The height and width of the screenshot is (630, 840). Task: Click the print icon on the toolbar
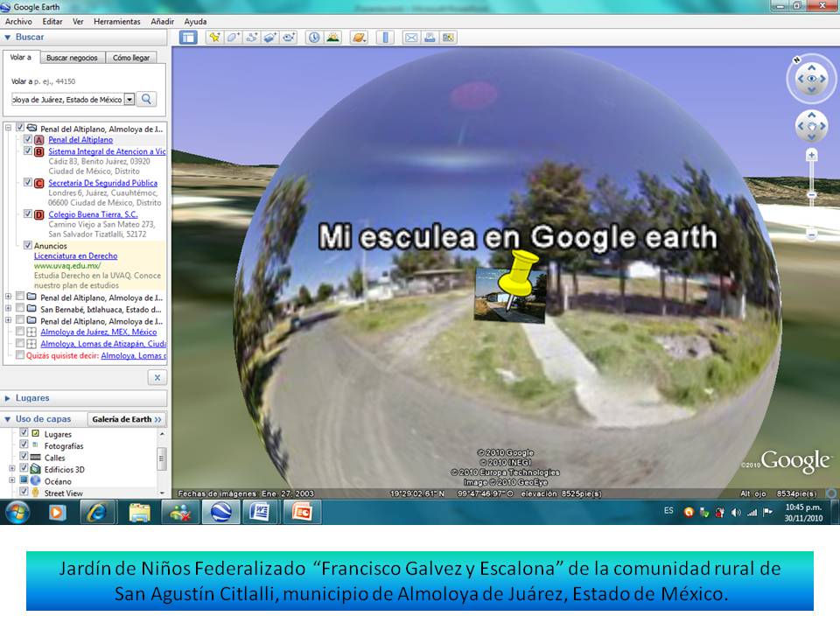[x=430, y=37]
